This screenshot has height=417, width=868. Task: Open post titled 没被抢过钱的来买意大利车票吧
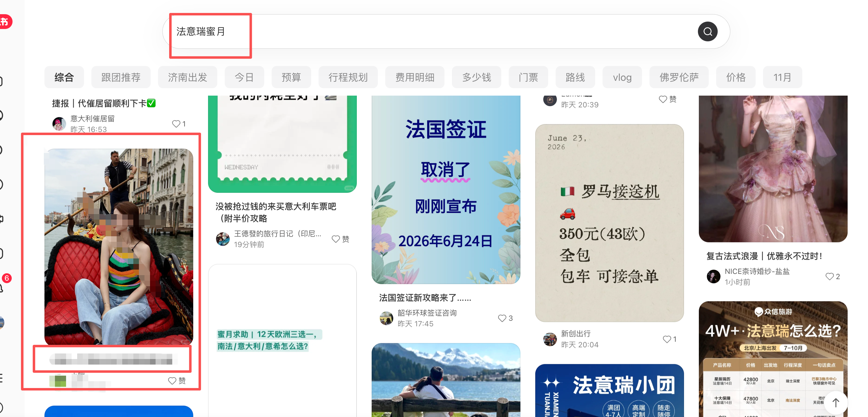(x=276, y=213)
